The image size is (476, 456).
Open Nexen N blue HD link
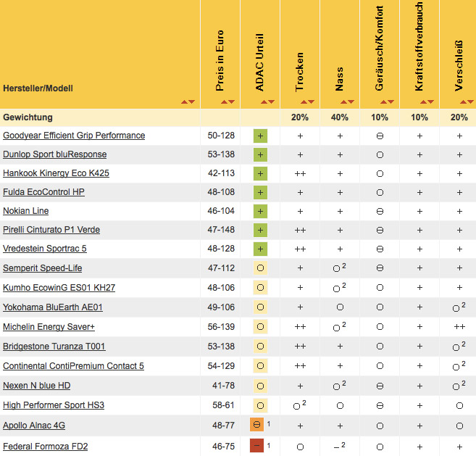click(x=37, y=386)
